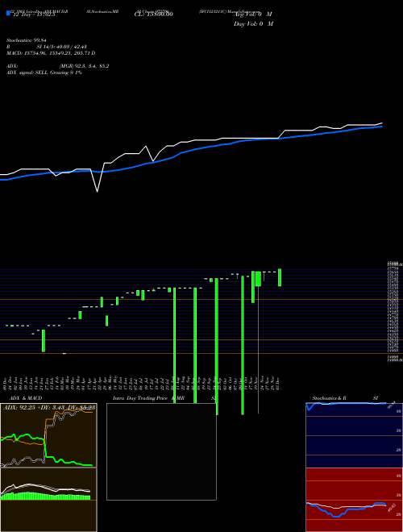Click the Stochastics & RSI panel title
The image size is (403, 532).
coord(345,398)
